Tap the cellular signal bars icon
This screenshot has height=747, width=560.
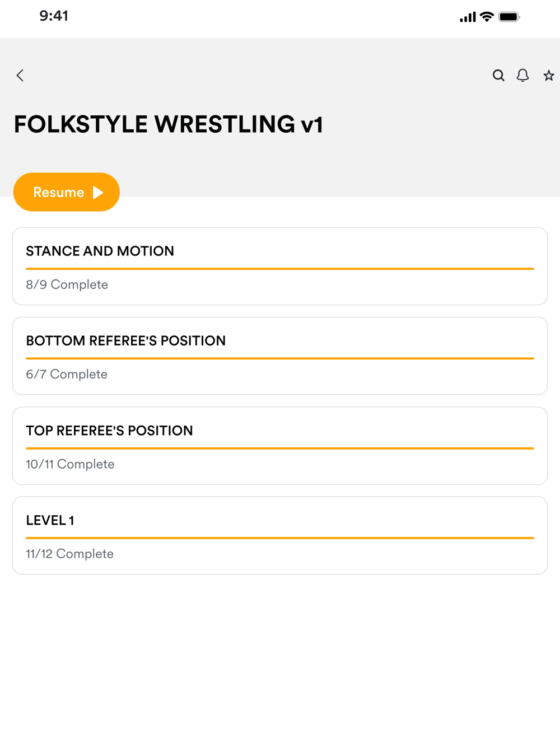tap(468, 17)
